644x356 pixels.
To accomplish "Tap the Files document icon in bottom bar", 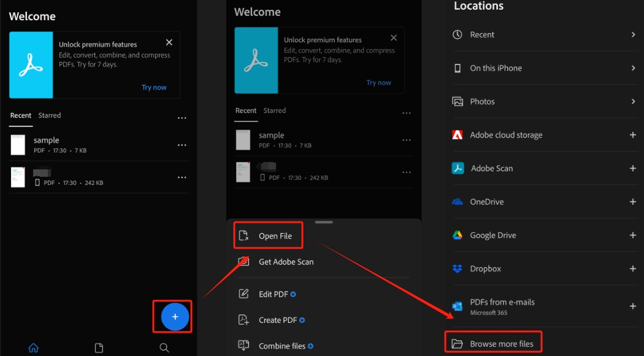I will click(99, 348).
